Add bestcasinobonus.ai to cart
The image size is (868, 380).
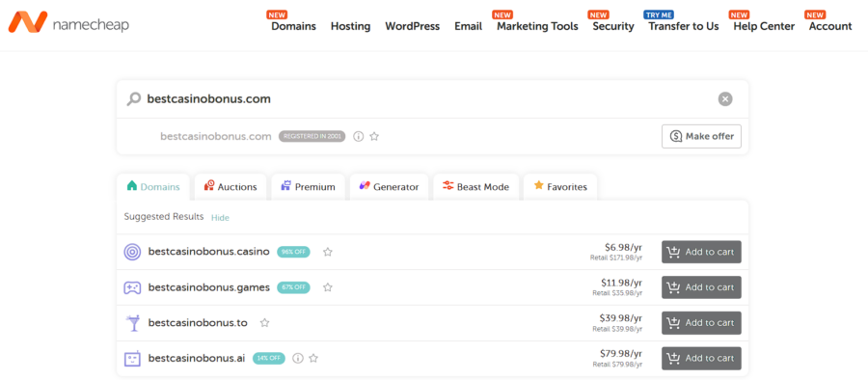pyautogui.click(x=701, y=359)
